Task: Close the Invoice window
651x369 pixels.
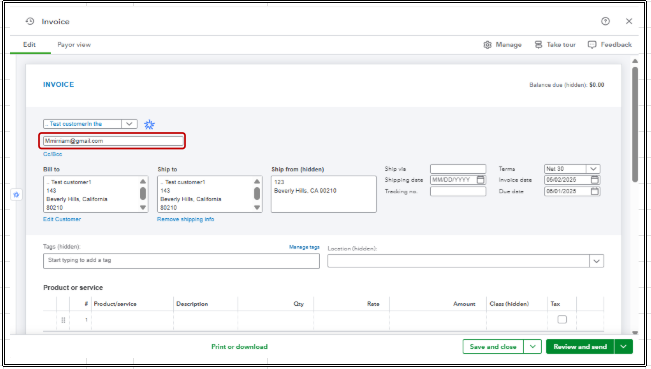Action: pos(629,21)
